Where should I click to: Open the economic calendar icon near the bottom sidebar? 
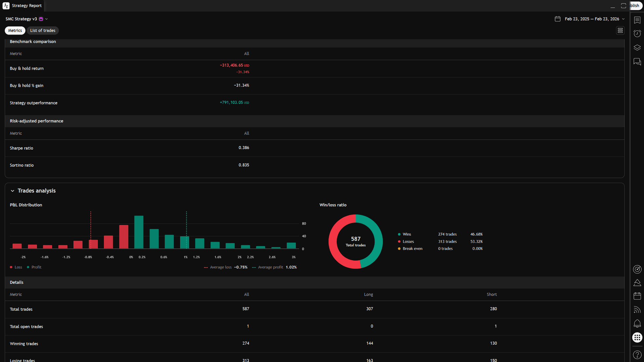point(637,296)
